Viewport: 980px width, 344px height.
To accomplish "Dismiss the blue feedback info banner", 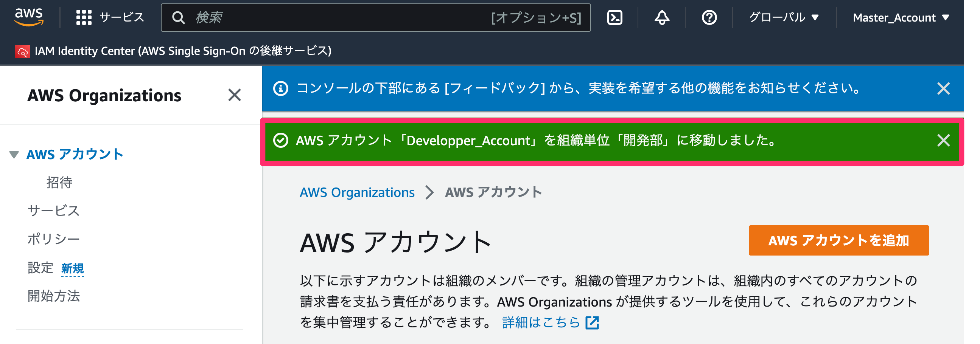I will 943,88.
